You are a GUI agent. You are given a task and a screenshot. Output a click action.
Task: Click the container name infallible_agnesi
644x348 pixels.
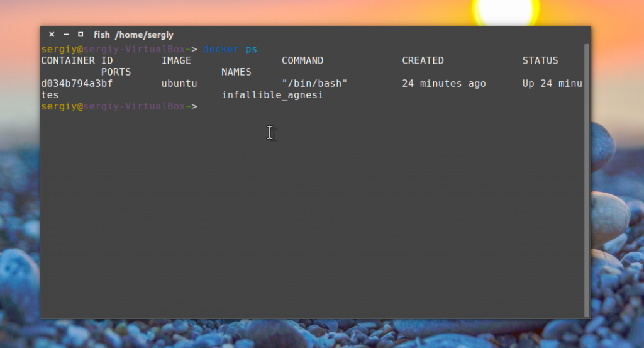pyautogui.click(x=273, y=95)
